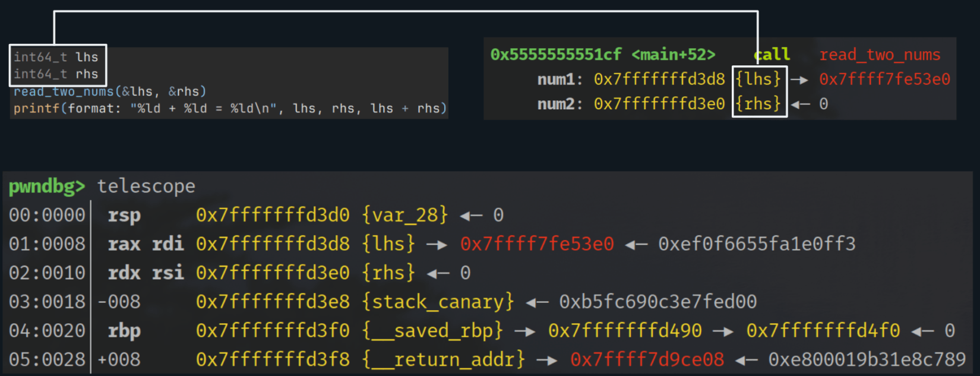Click the printf format string line
The height and width of the screenshot is (376, 980).
click(x=230, y=109)
